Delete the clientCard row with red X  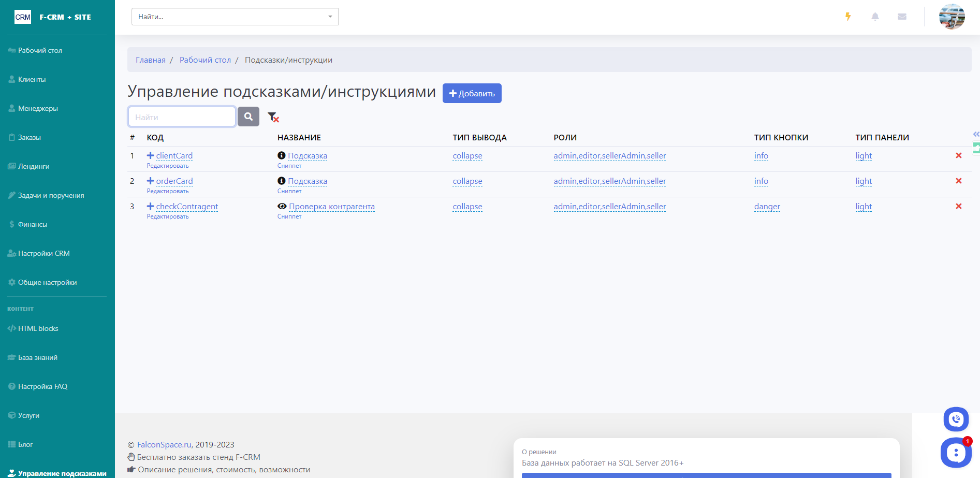958,155
